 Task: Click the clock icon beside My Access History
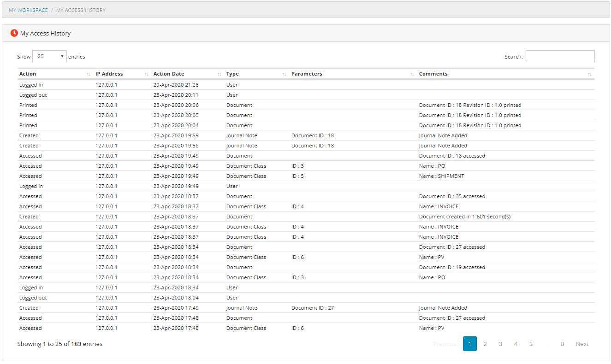point(14,33)
